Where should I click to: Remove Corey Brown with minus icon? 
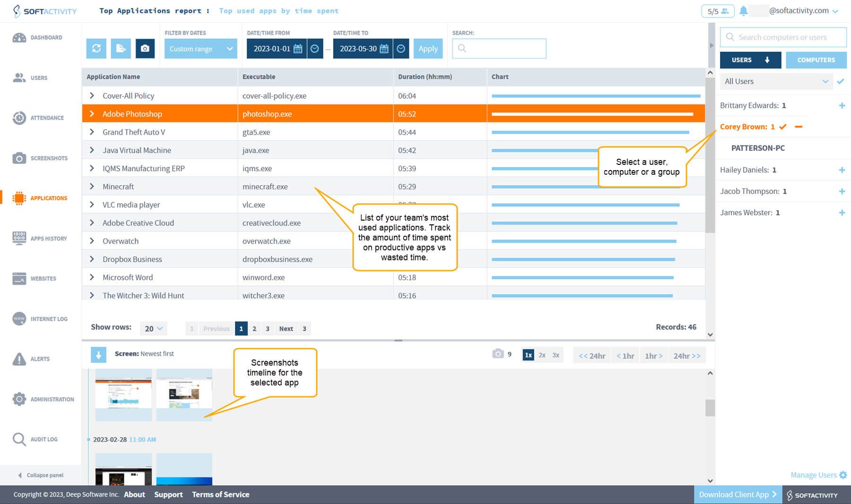pyautogui.click(x=799, y=127)
